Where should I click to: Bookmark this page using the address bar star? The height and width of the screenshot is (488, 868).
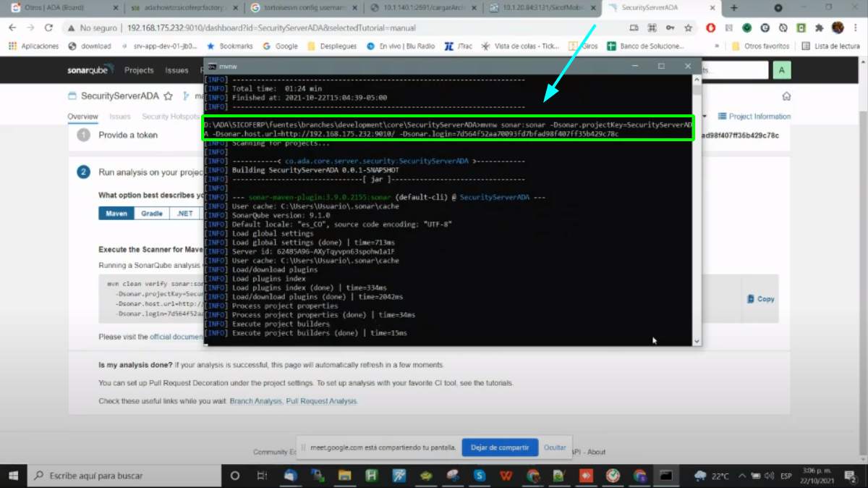pos(688,28)
